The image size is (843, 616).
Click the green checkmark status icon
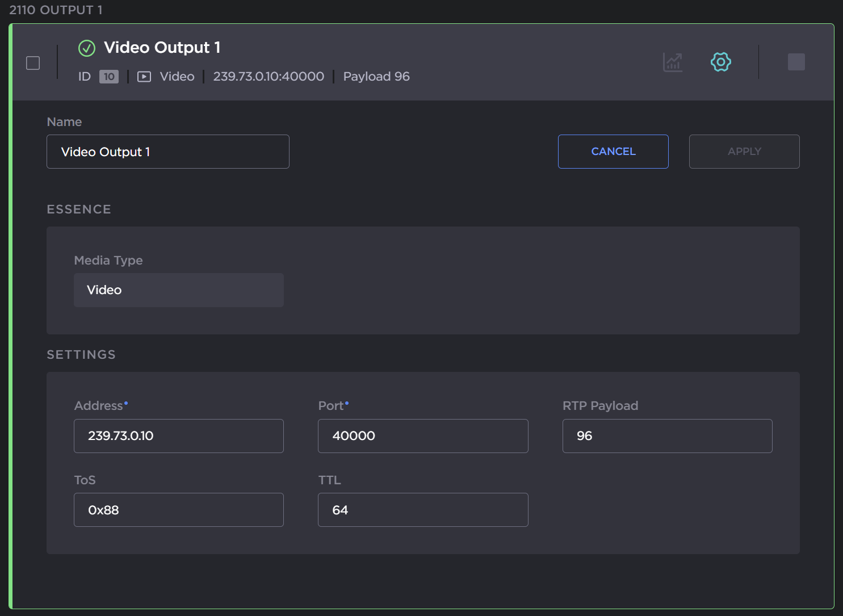86,48
